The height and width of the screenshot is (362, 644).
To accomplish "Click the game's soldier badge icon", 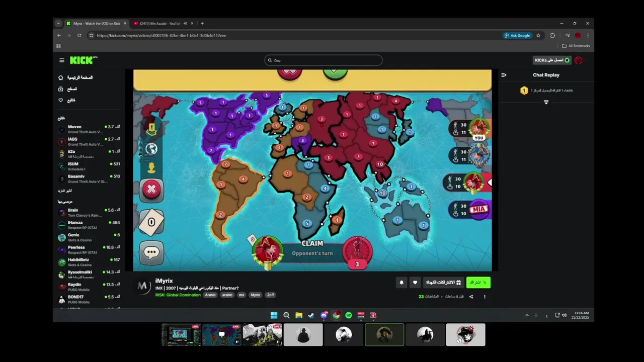I will pyautogui.click(x=151, y=129).
